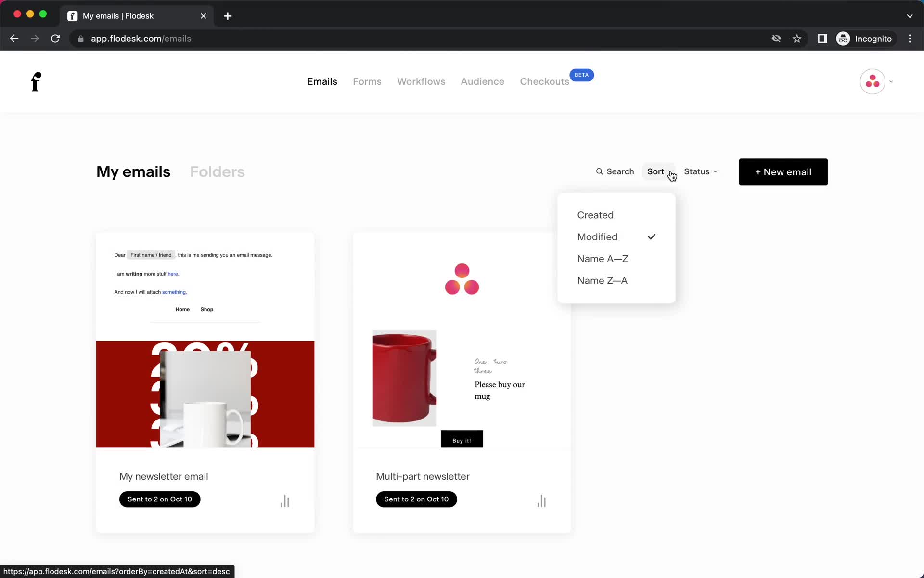
Task: Click the profile dropdown chevron icon
Action: click(x=891, y=82)
